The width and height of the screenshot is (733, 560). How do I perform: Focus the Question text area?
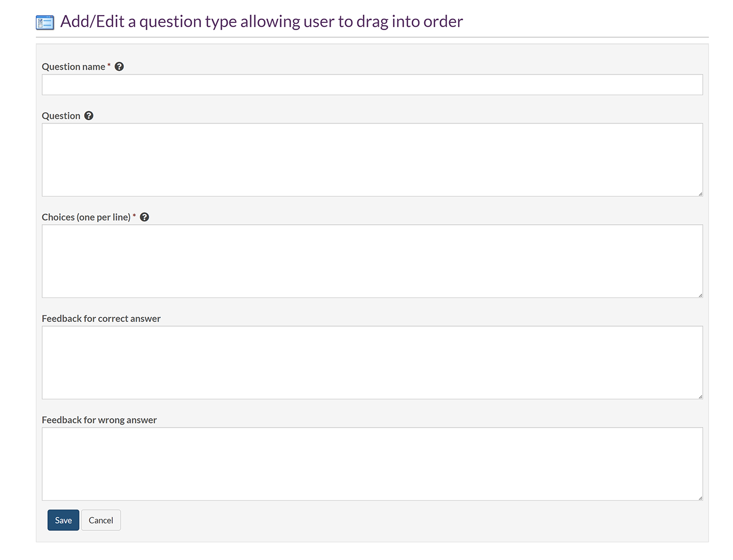[x=372, y=160]
